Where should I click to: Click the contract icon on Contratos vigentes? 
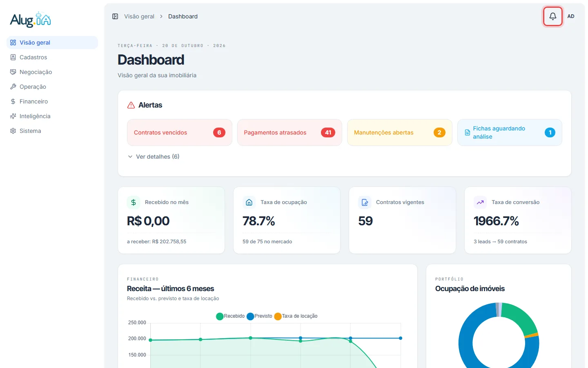[x=365, y=202]
